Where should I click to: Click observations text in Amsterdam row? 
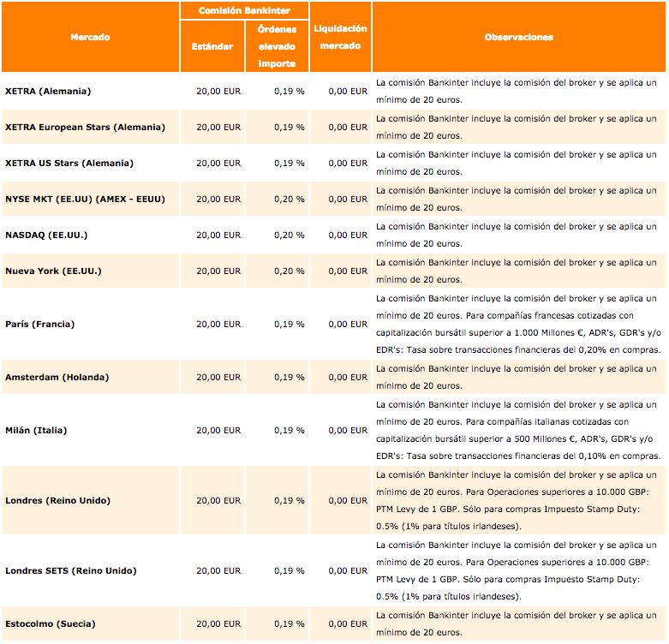coord(517,377)
